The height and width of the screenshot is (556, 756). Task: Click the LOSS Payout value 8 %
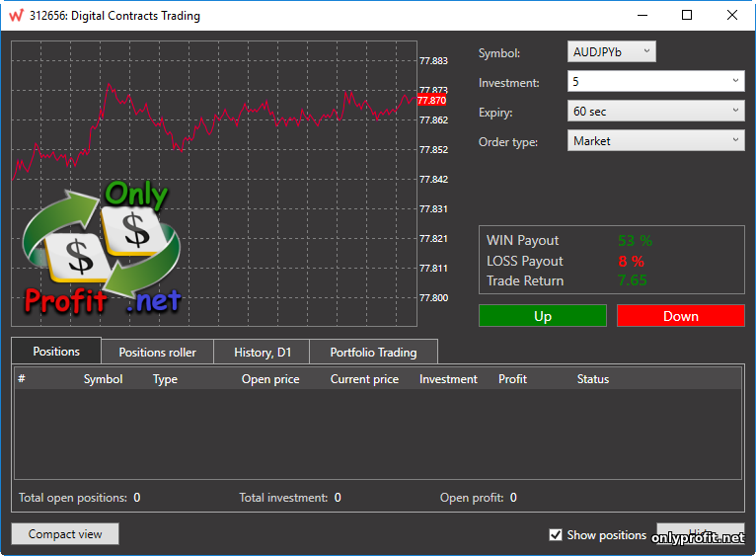pyautogui.click(x=631, y=261)
